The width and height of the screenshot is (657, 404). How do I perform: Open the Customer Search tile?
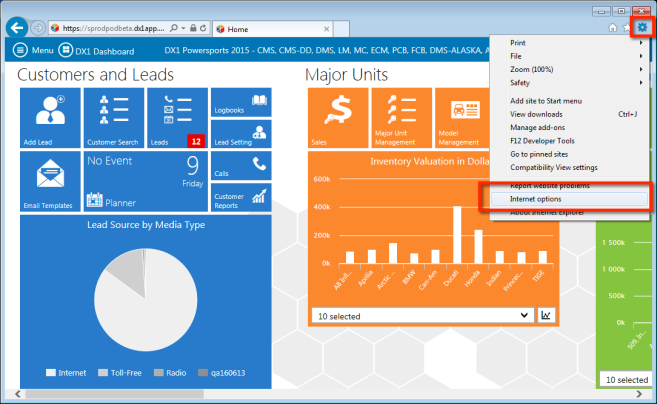click(114, 118)
